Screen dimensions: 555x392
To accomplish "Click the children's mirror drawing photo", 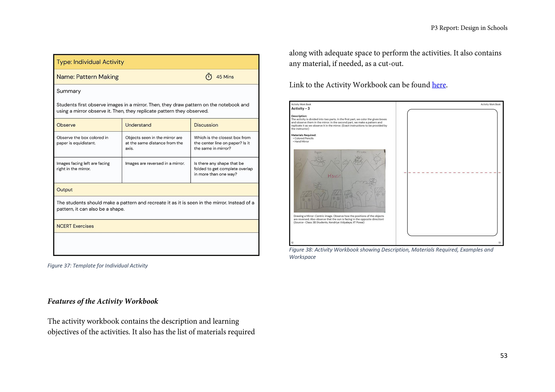I will pyautogui.click(x=339, y=181).
